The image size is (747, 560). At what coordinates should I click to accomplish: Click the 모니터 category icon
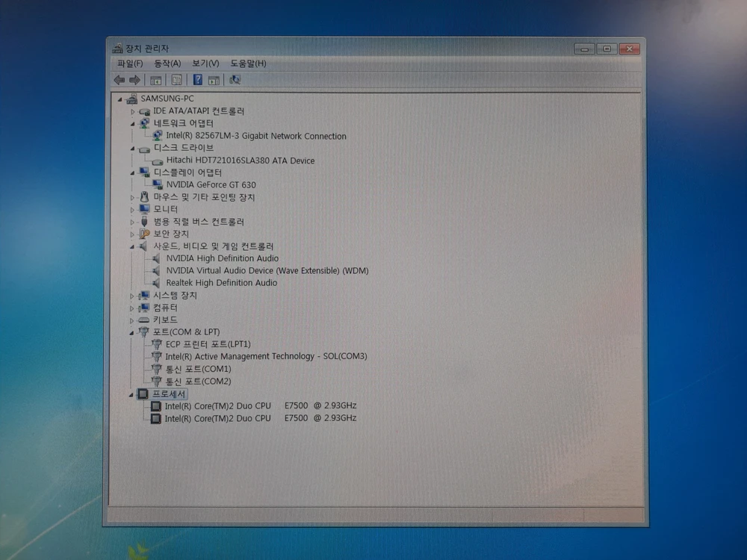(x=144, y=209)
